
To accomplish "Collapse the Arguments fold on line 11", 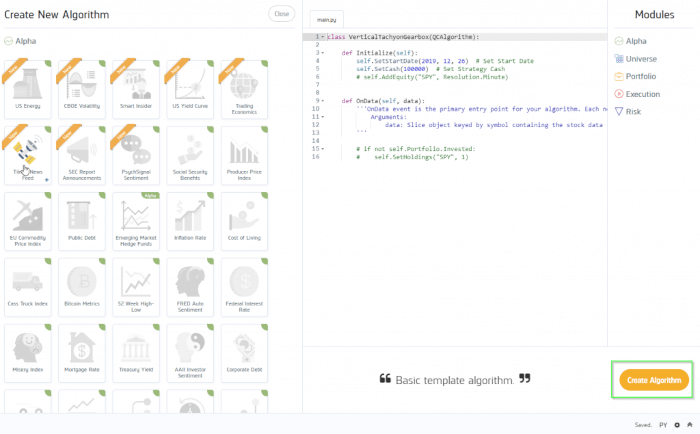I will 323,117.
